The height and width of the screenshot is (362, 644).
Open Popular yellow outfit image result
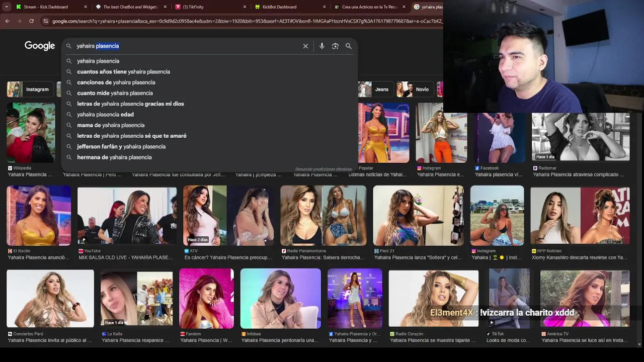tap(384, 133)
